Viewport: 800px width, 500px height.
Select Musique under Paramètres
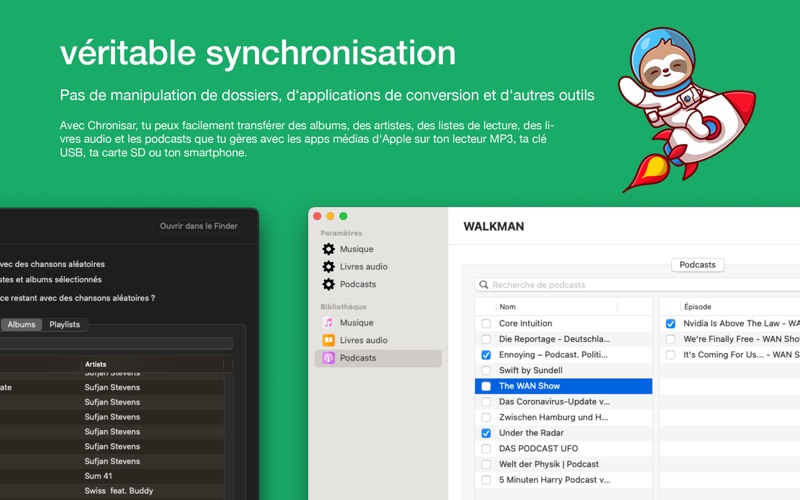click(x=356, y=249)
